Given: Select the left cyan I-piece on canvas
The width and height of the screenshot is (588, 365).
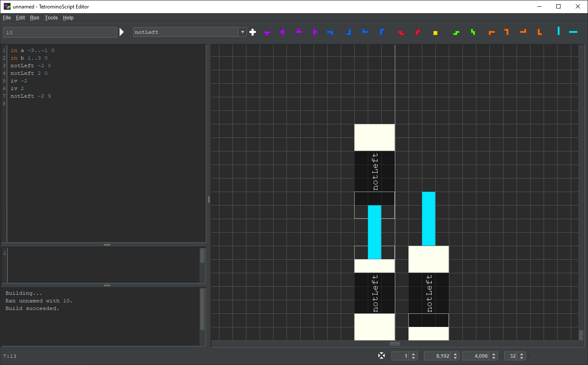Looking at the screenshot, I should 375,232.
